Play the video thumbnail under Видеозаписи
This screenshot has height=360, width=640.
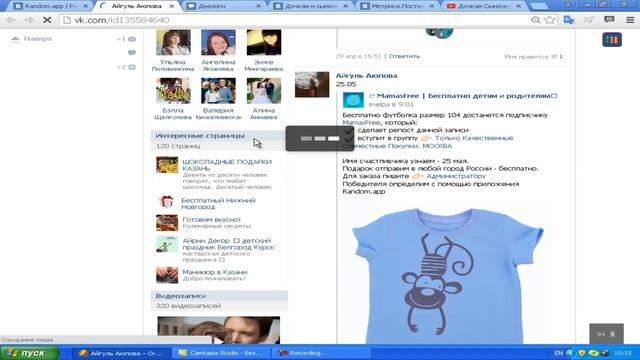click(219, 330)
